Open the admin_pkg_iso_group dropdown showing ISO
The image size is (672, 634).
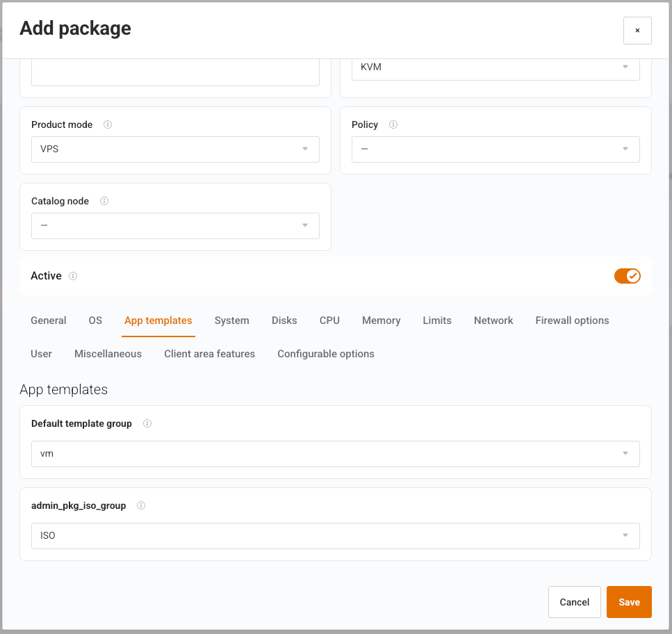coord(335,536)
